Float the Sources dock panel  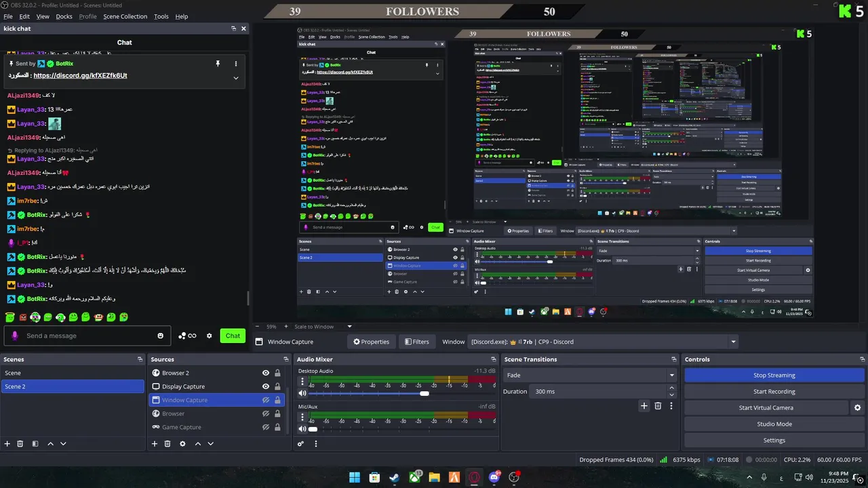pyautogui.click(x=287, y=359)
